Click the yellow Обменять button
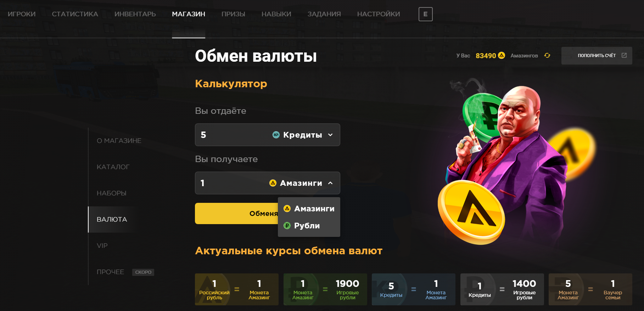 236,213
